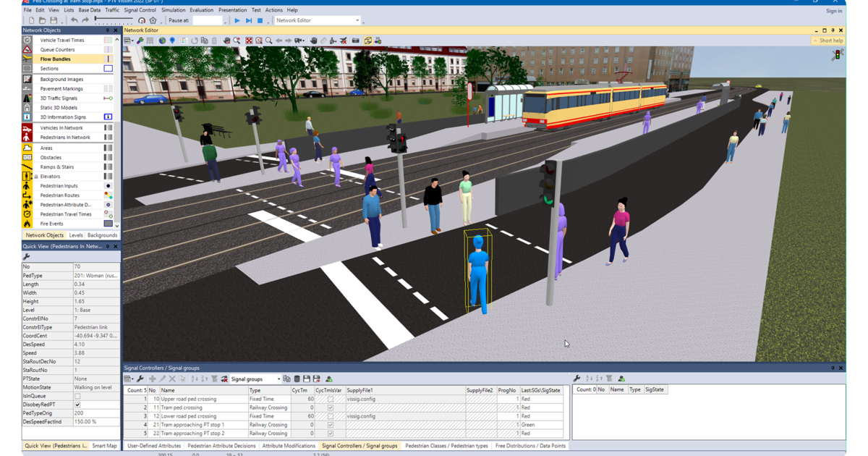Image resolution: width=868 pixels, height=456 pixels.
Task: Activate the pan hand tool in Network Editor toolbar
Action: pyautogui.click(x=226, y=41)
